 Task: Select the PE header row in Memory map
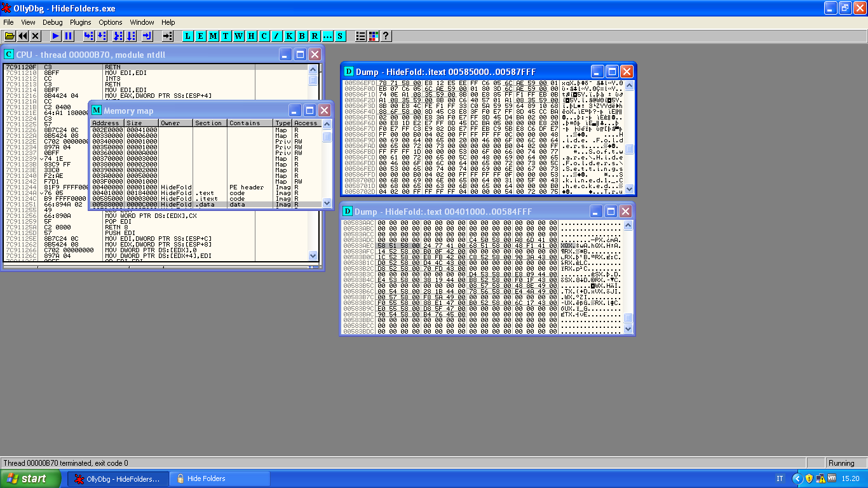click(x=206, y=187)
